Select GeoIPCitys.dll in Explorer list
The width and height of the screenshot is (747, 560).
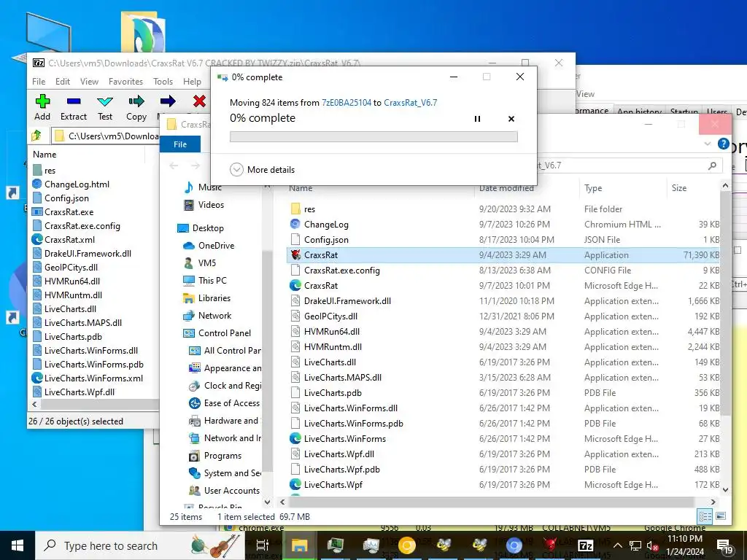[503, 316]
